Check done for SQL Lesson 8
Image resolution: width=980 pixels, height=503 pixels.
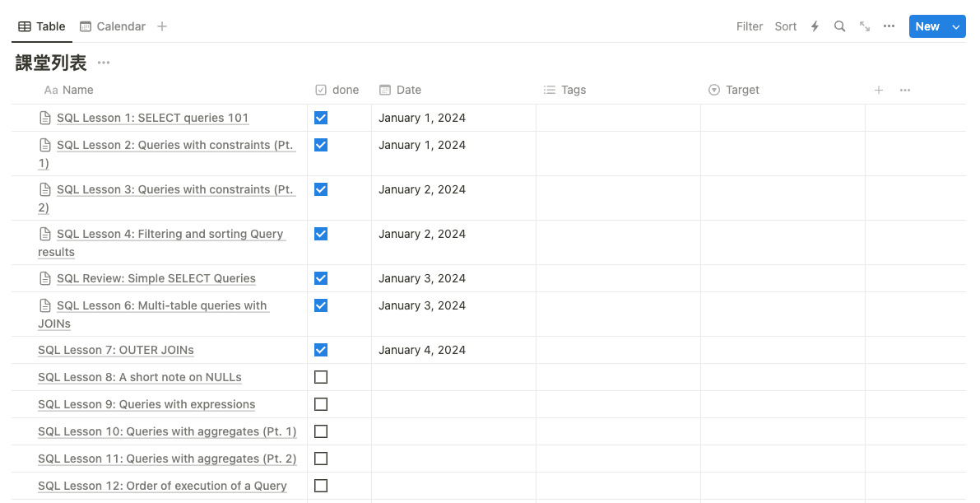pyautogui.click(x=321, y=377)
